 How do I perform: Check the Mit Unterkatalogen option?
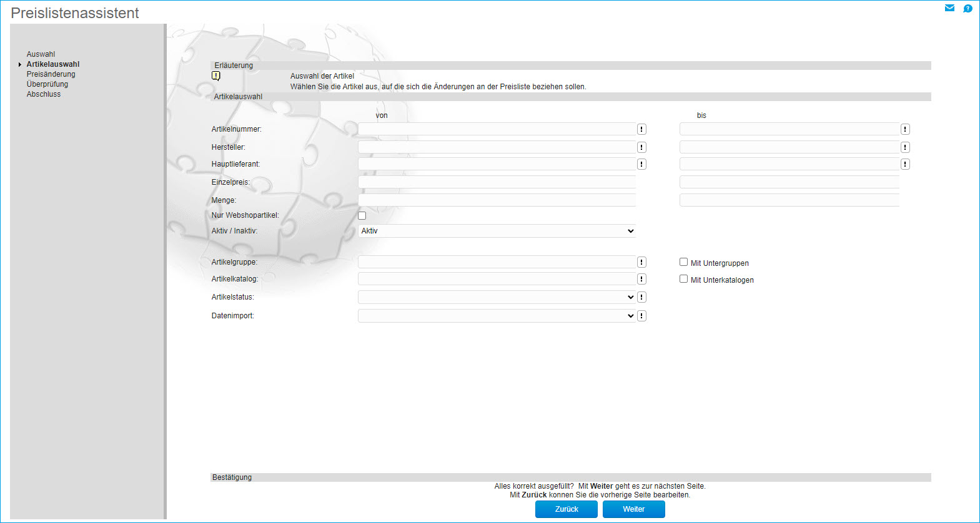point(683,279)
